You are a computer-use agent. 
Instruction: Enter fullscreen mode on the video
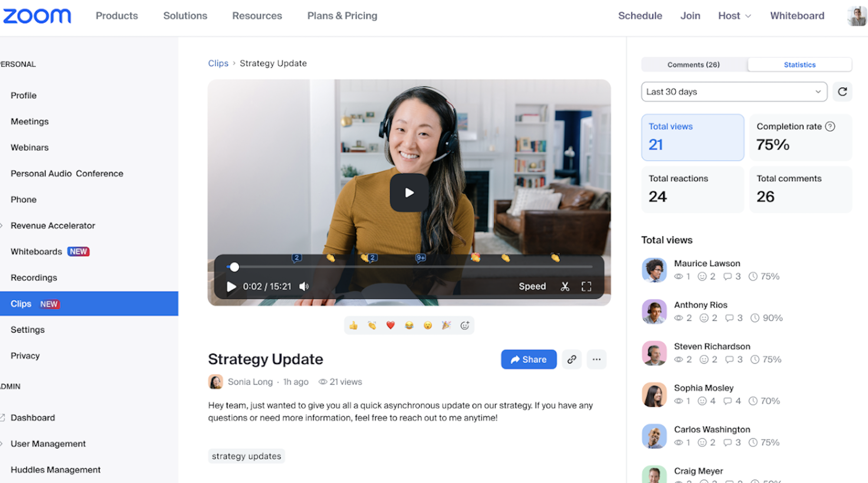(586, 287)
